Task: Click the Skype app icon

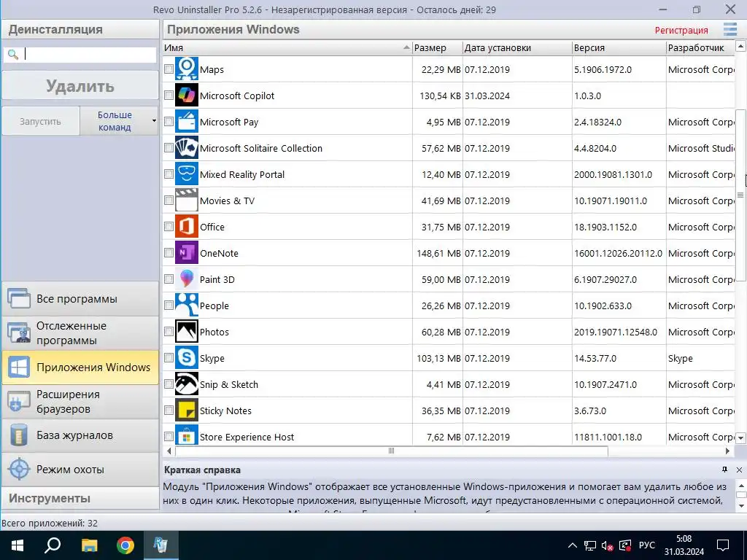Action: pos(186,357)
